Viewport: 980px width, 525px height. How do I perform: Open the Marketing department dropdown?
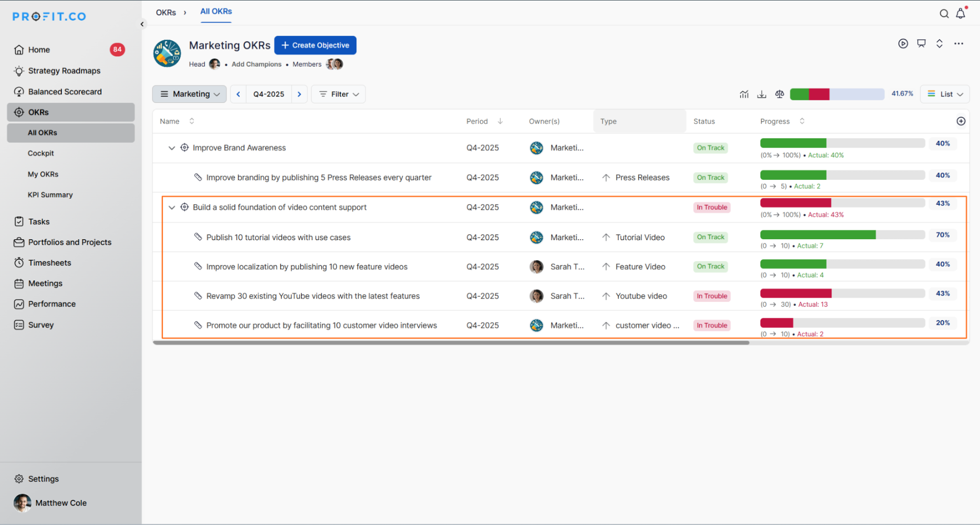(190, 94)
